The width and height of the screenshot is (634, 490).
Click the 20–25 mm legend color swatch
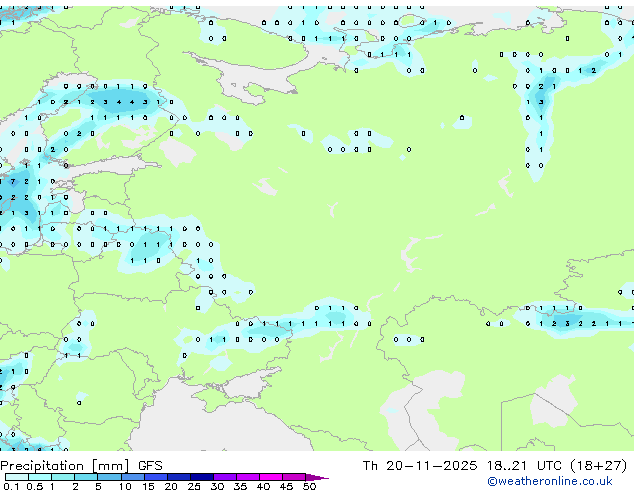click(x=178, y=477)
